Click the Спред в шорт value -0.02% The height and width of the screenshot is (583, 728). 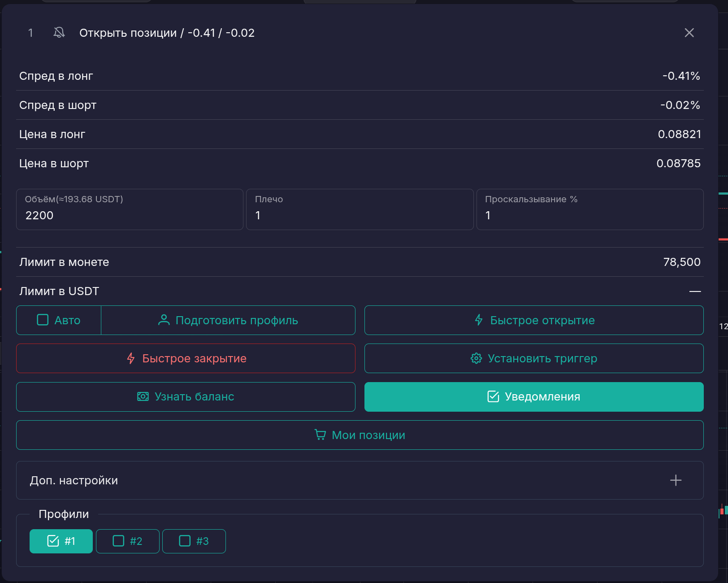tap(680, 105)
